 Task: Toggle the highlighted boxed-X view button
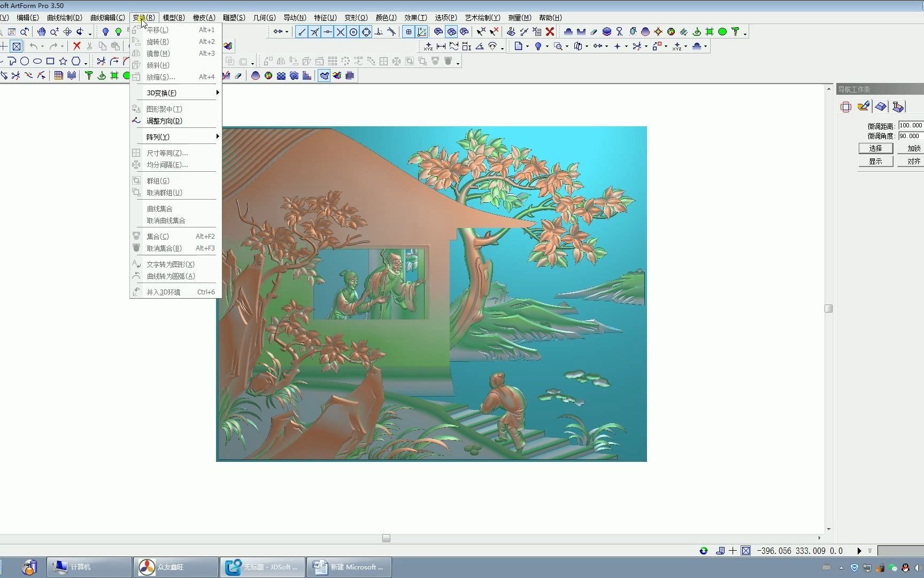[x=17, y=46]
